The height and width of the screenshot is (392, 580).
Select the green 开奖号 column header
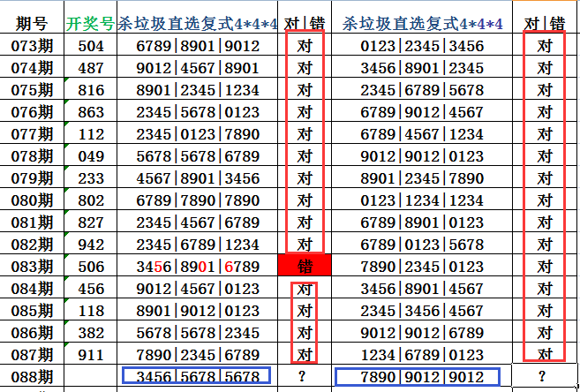(90, 24)
